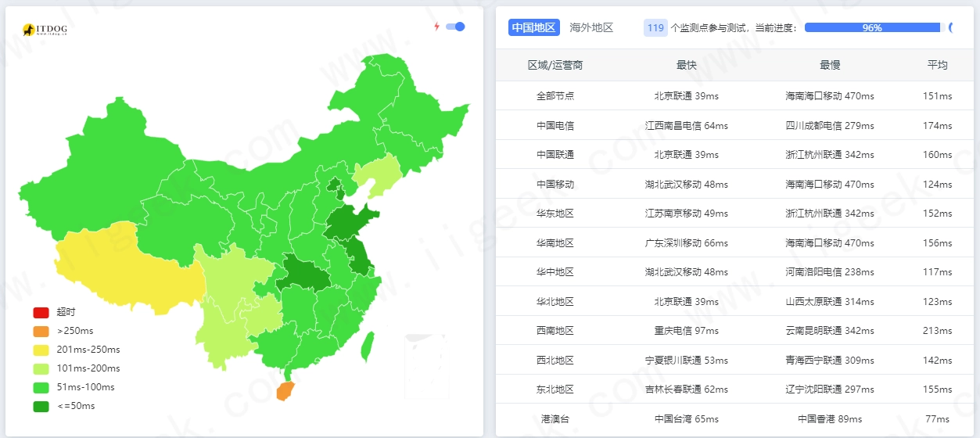Select the yellow 201ms-250ms legend swatch

coord(41,350)
